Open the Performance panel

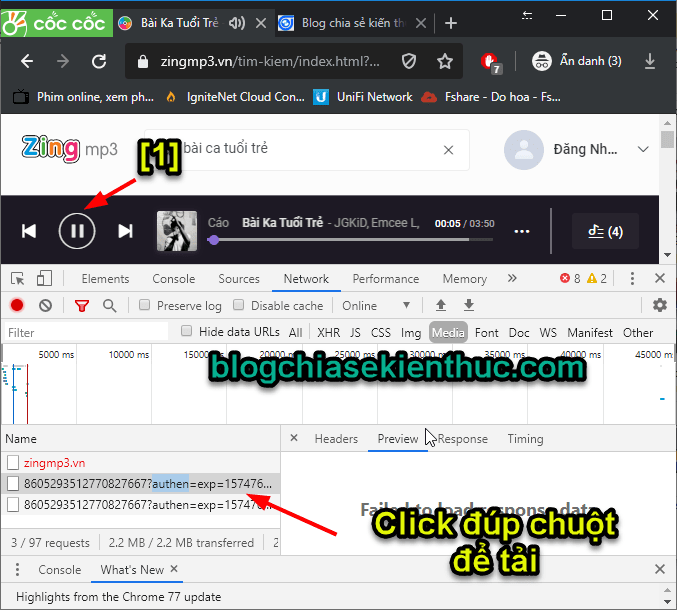[386, 279]
